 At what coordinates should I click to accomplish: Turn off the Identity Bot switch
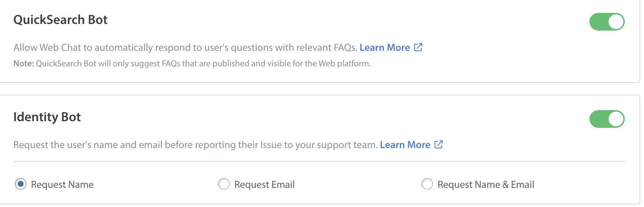[x=607, y=119]
